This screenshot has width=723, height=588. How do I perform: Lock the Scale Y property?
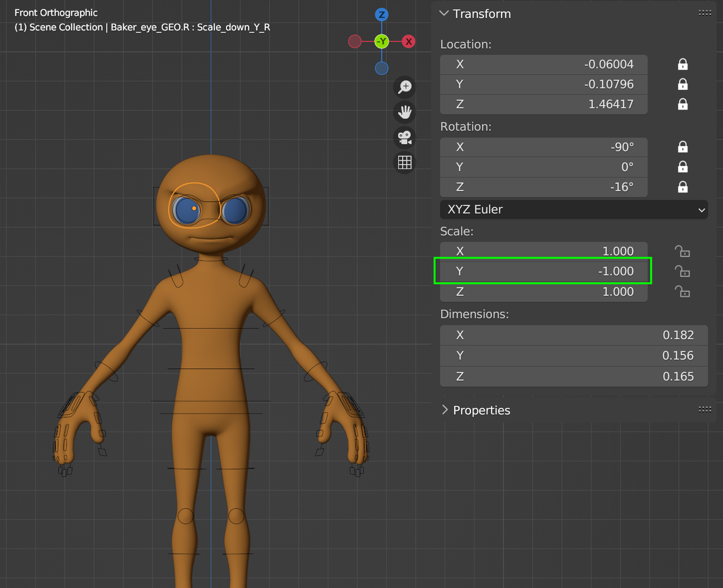coord(682,272)
